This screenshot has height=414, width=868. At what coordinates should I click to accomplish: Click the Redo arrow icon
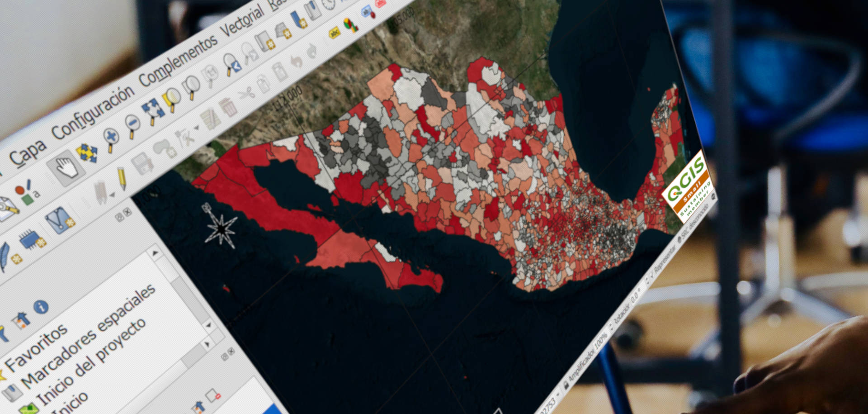(312, 50)
